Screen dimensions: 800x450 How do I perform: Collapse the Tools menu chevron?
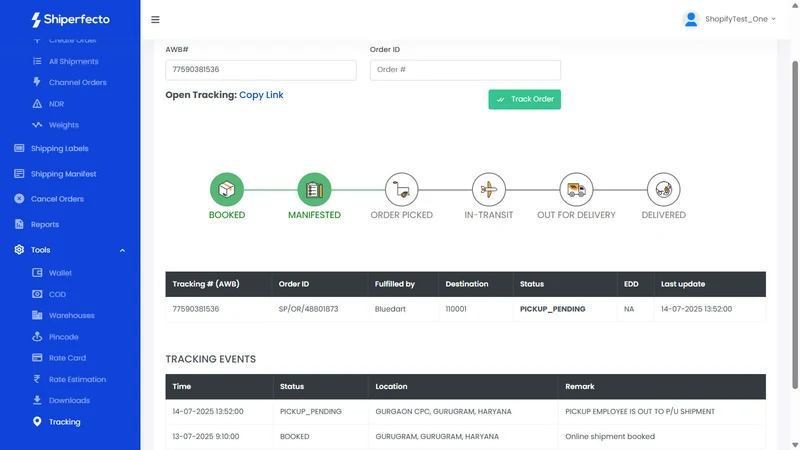coord(122,250)
